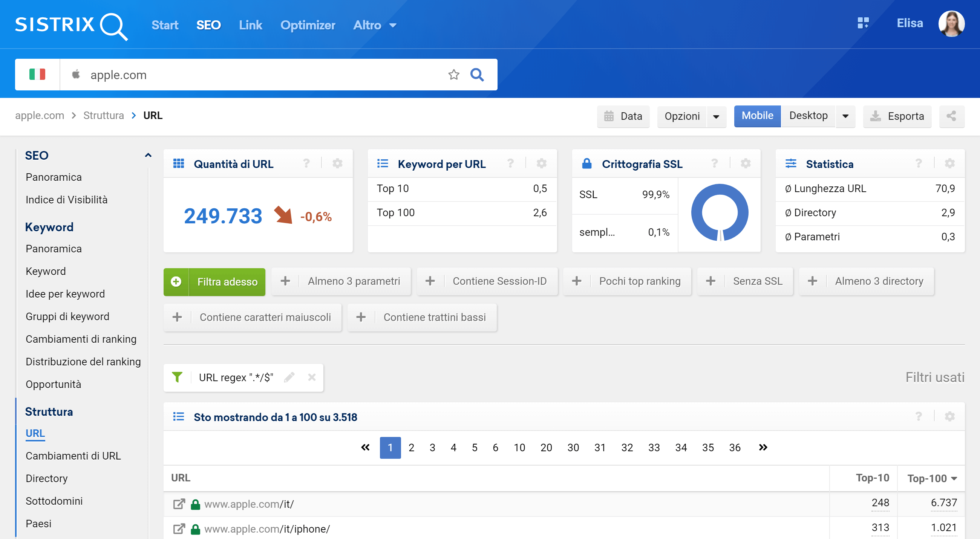
Task: Click apple.com in the breadcrumb
Action: tap(40, 115)
